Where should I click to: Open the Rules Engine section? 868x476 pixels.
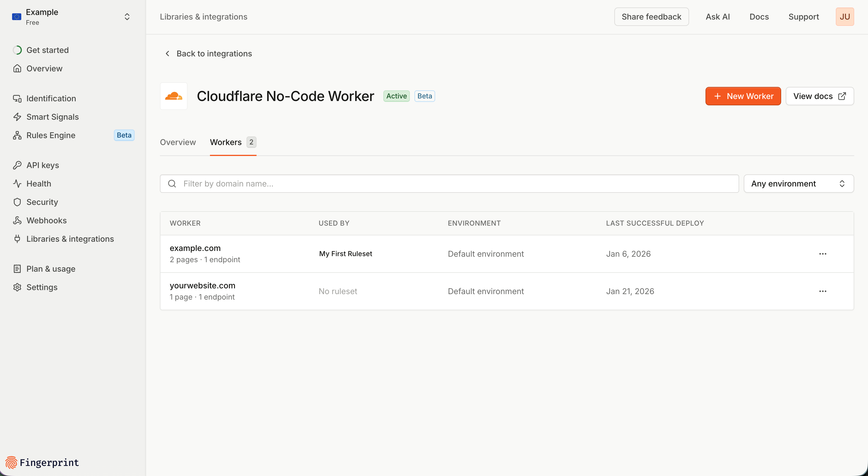(51, 135)
